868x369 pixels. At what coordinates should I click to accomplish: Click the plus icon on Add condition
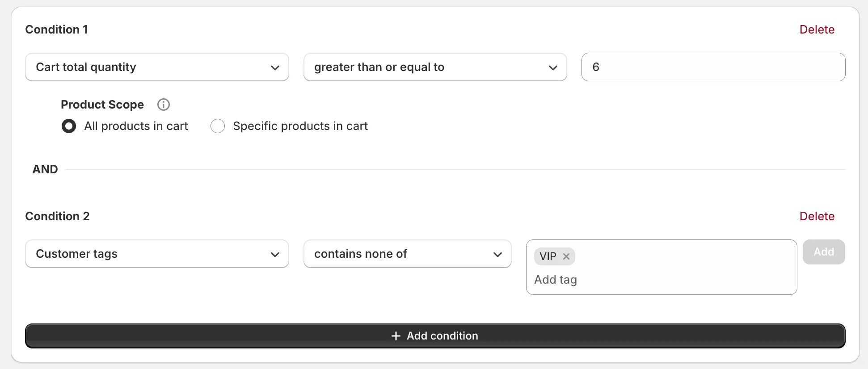pyautogui.click(x=395, y=335)
